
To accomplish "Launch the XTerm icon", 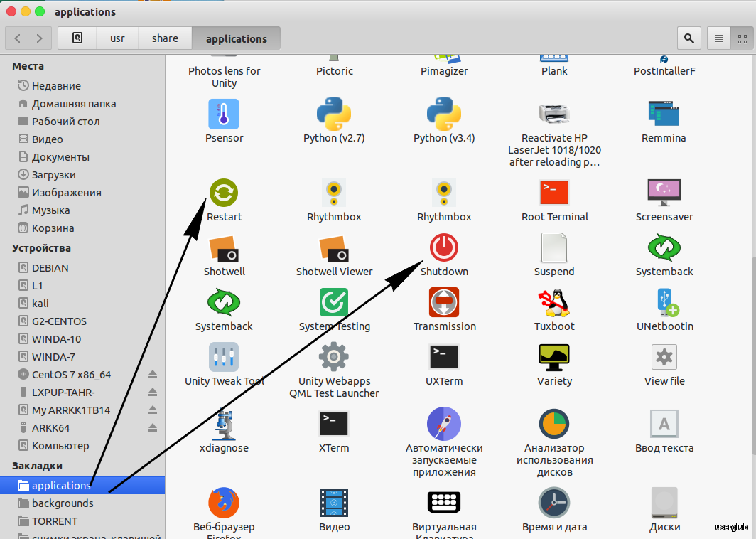I will (x=334, y=424).
